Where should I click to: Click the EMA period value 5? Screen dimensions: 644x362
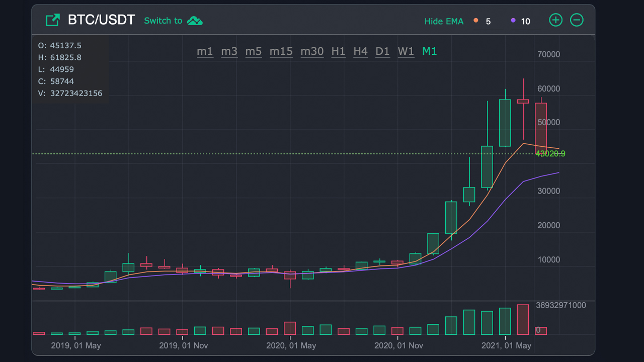click(488, 22)
